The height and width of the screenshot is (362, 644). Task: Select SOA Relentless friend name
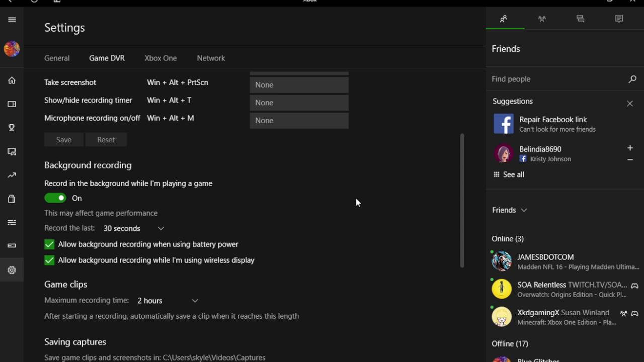pyautogui.click(x=542, y=285)
